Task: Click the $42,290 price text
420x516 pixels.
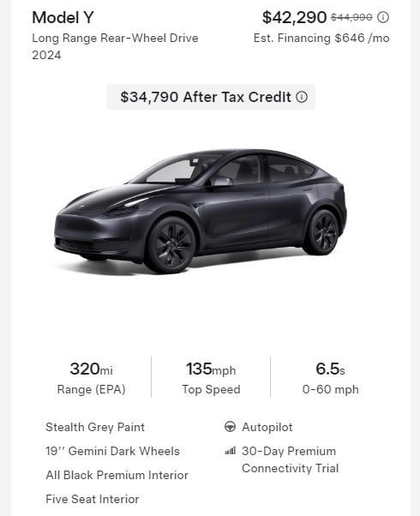Action: tap(294, 17)
